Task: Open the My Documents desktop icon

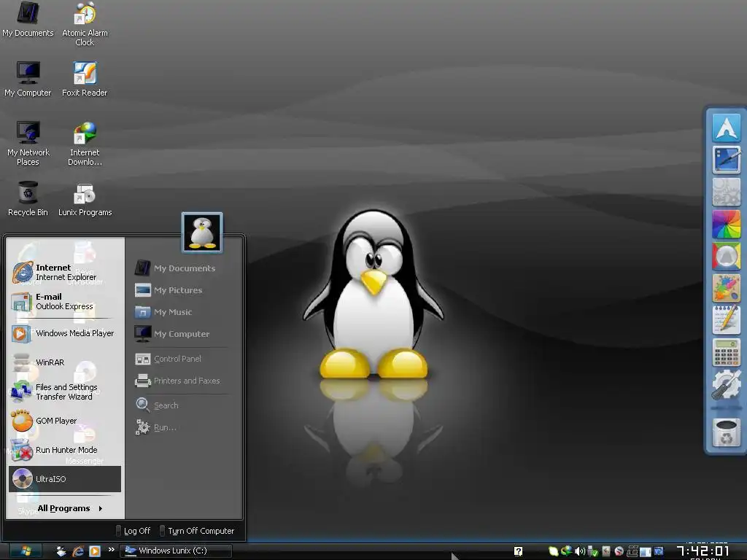Action: (x=28, y=19)
